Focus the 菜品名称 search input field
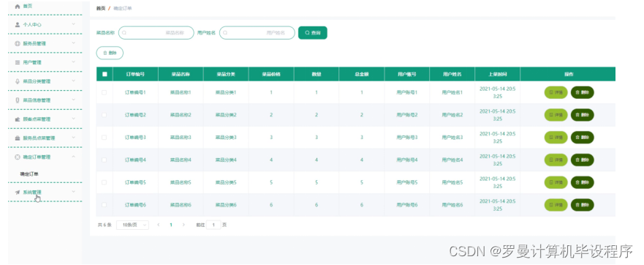Viewport: 644px width, 265px height. point(156,33)
